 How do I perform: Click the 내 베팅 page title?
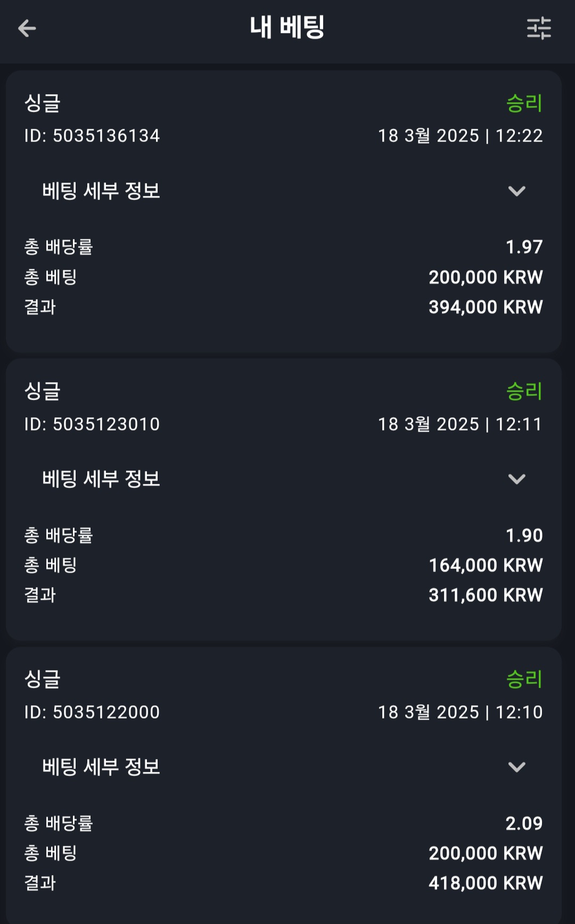click(287, 28)
